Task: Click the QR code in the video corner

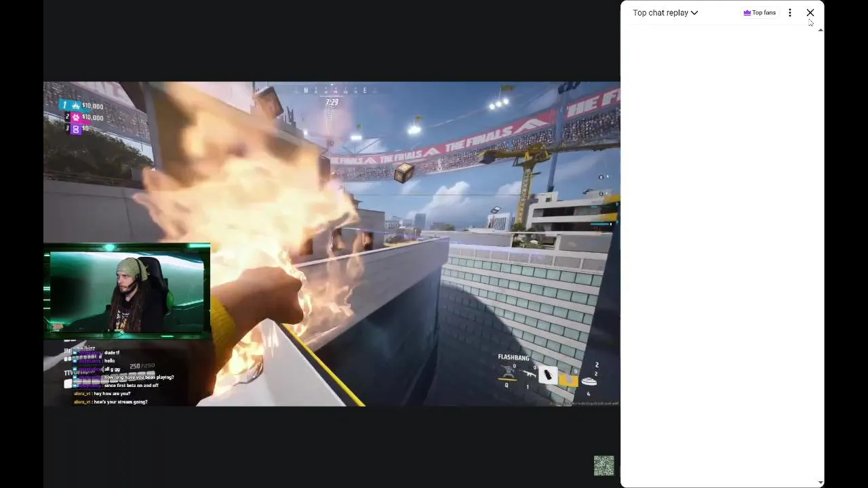Action: coord(604,466)
